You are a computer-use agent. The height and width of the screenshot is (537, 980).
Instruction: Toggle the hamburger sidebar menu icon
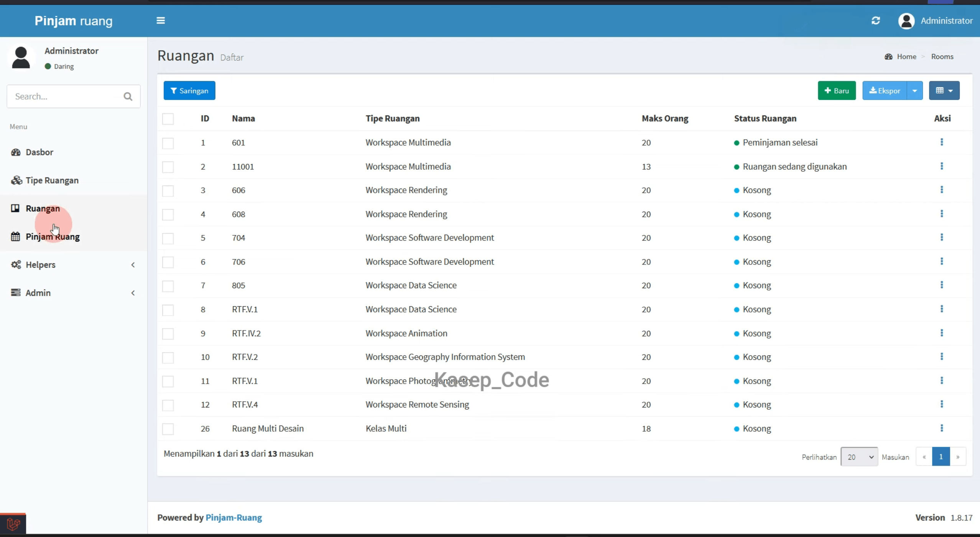point(161,21)
